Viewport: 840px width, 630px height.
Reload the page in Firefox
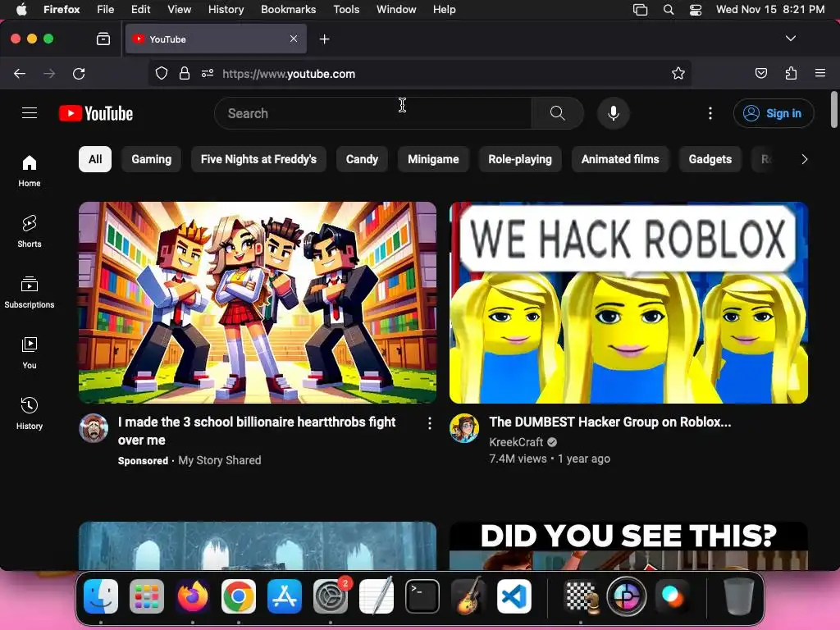[x=79, y=73]
